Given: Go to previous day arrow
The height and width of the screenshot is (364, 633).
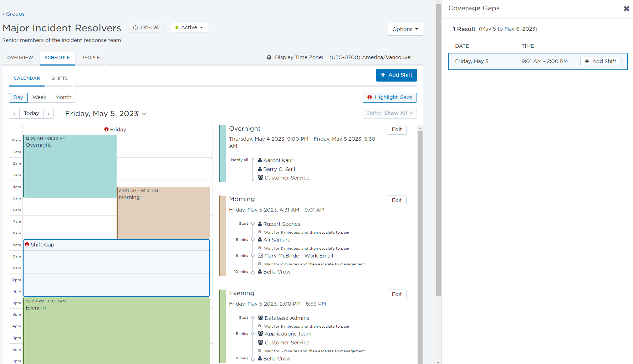Looking at the screenshot, I should pyautogui.click(x=14, y=114).
